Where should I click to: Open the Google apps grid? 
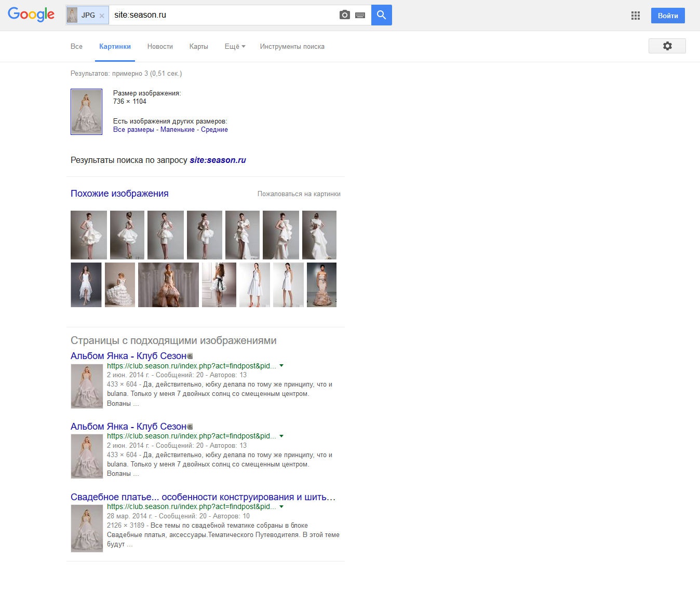pos(636,16)
